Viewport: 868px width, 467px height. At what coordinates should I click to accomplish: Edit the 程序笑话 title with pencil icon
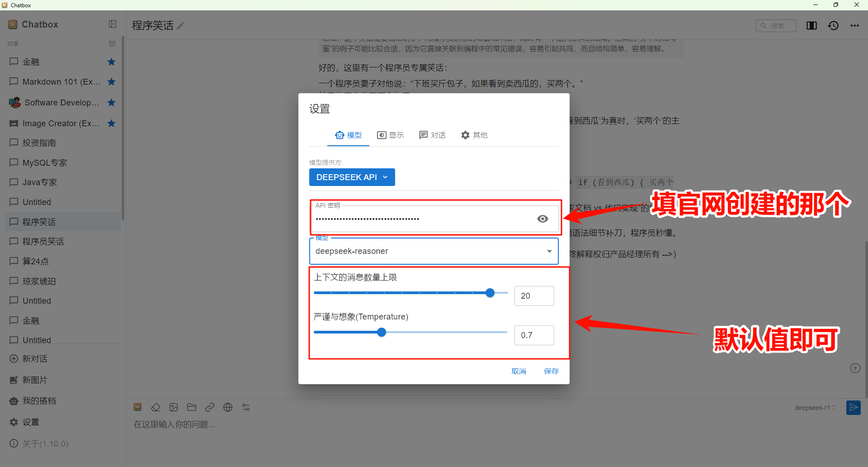pyautogui.click(x=181, y=26)
